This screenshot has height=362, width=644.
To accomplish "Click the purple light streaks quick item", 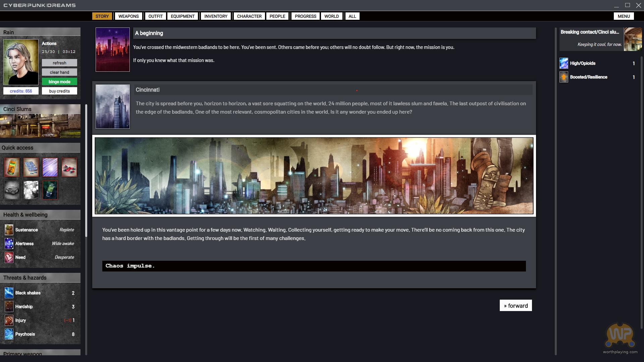I will (x=50, y=167).
